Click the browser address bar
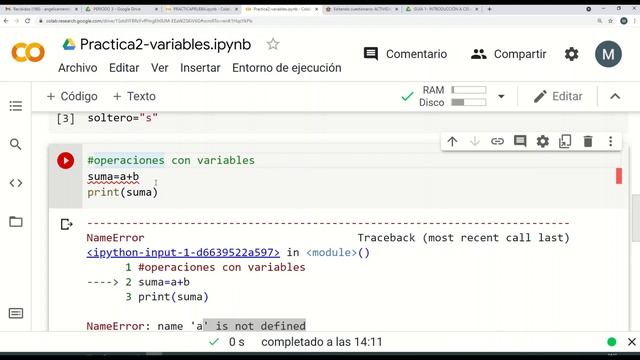The image size is (640, 360). point(314,21)
